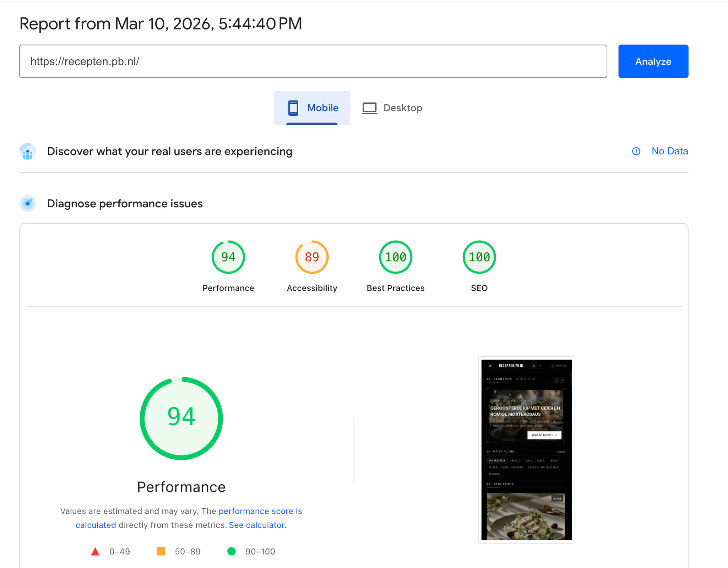Select the Best Practices score gauge
The height and width of the screenshot is (568, 728).
395,257
